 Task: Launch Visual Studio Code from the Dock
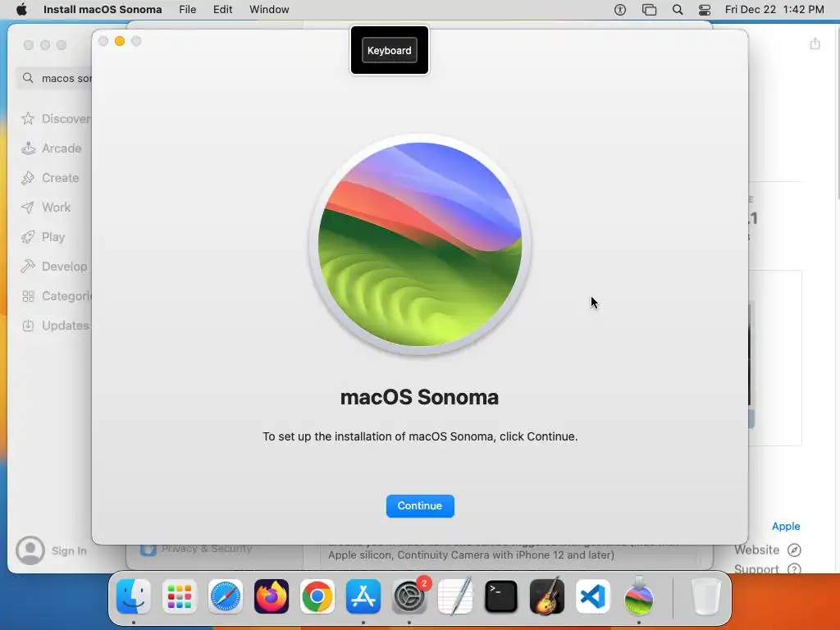pyautogui.click(x=593, y=596)
